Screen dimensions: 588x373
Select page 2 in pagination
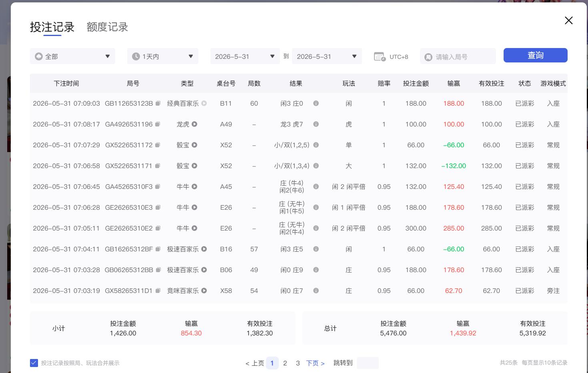[285, 363]
